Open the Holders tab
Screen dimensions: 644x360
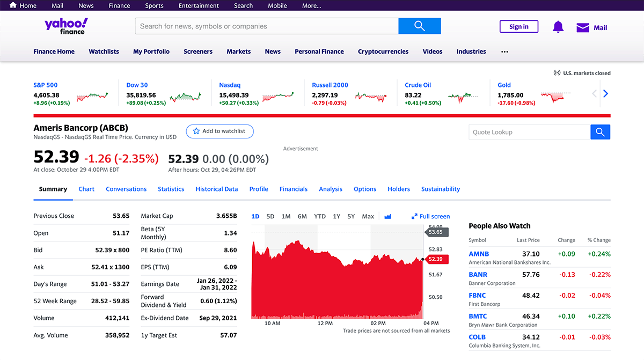pos(399,189)
